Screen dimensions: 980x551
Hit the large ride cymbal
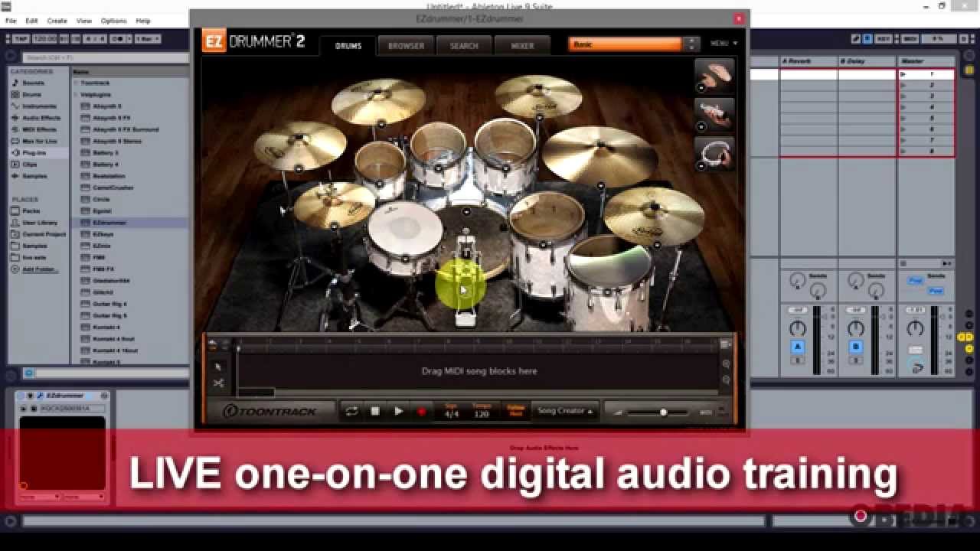(600, 155)
